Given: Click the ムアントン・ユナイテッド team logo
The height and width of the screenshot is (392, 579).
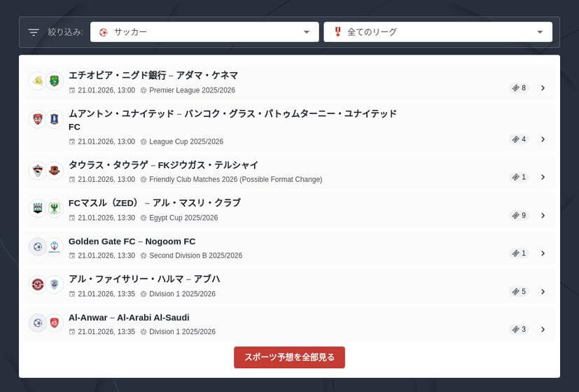Looking at the screenshot, I should pyautogui.click(x=38, y=119).
